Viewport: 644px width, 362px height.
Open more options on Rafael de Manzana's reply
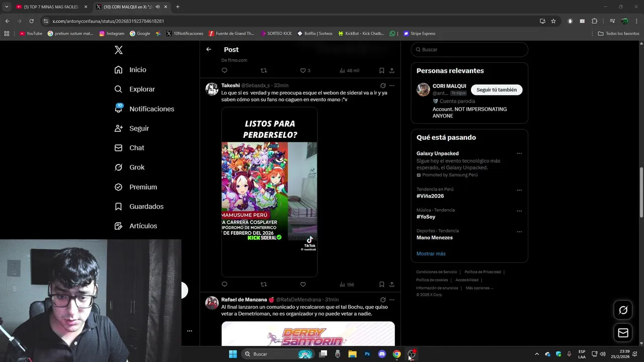tap(392, 300)
